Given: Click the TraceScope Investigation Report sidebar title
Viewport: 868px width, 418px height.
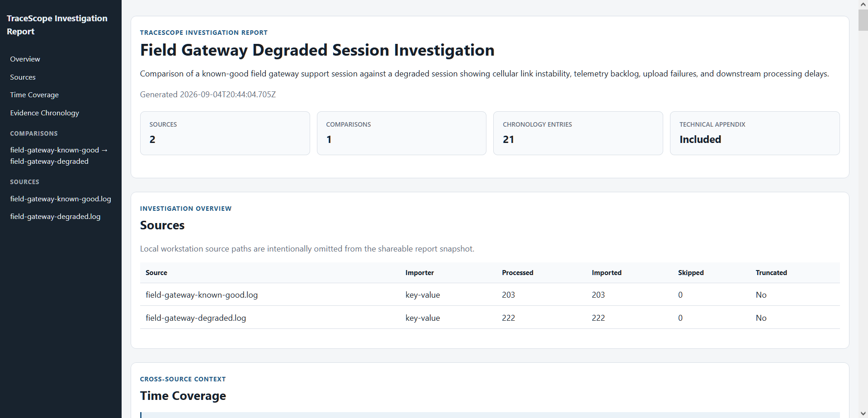Looking at the screenshot, I should (57, 25).
